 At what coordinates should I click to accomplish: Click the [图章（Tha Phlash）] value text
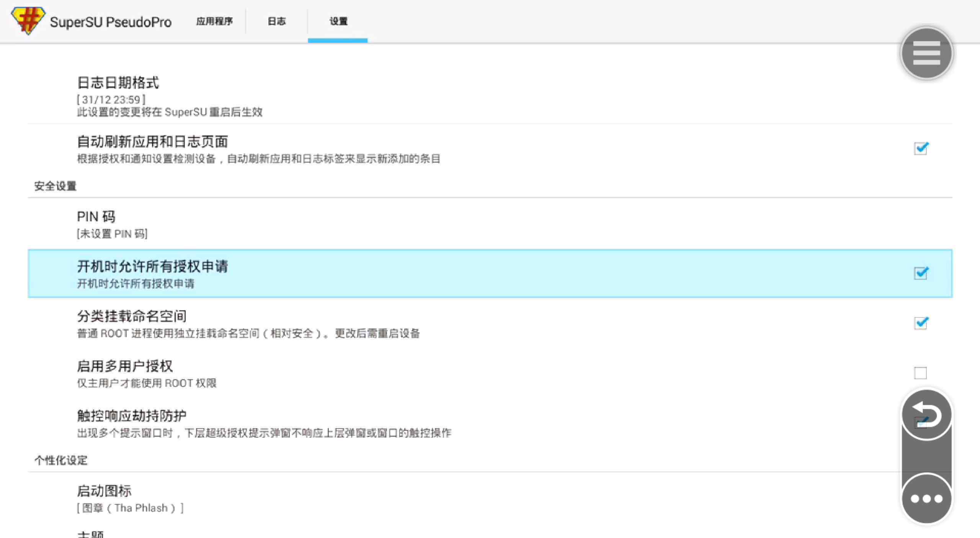coord(131,508)
